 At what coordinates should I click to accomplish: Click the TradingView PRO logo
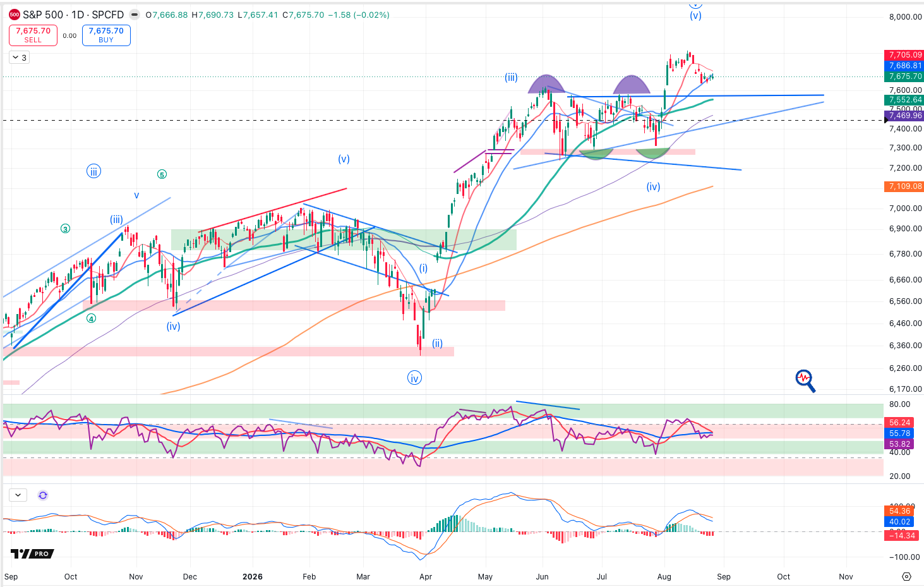(x=32, y=554)
